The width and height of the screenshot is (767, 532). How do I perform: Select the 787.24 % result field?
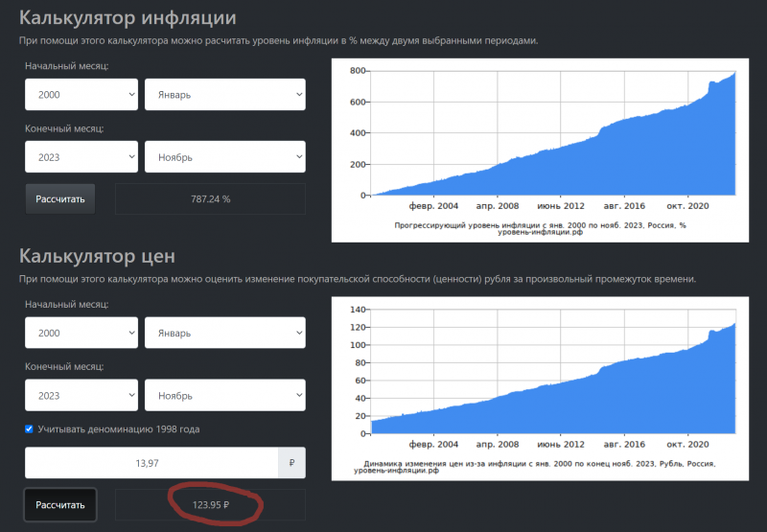pyautogui.click(x=210, y=199)
